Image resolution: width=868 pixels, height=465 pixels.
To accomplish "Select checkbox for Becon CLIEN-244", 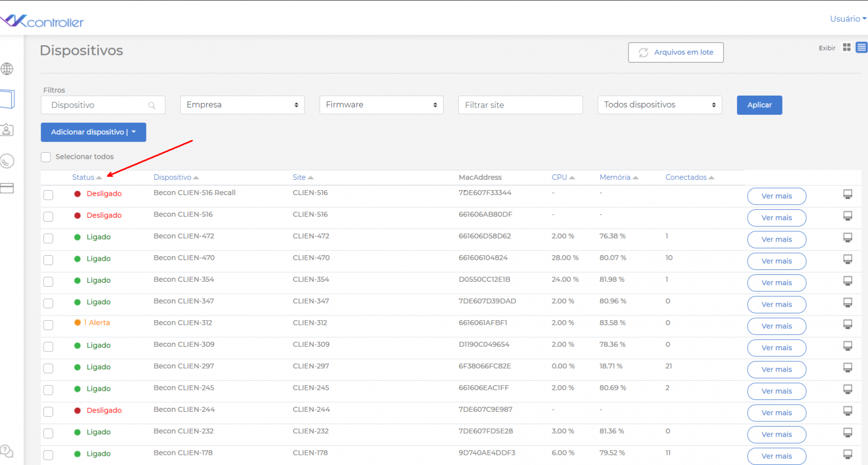I will tap(48, 412).
